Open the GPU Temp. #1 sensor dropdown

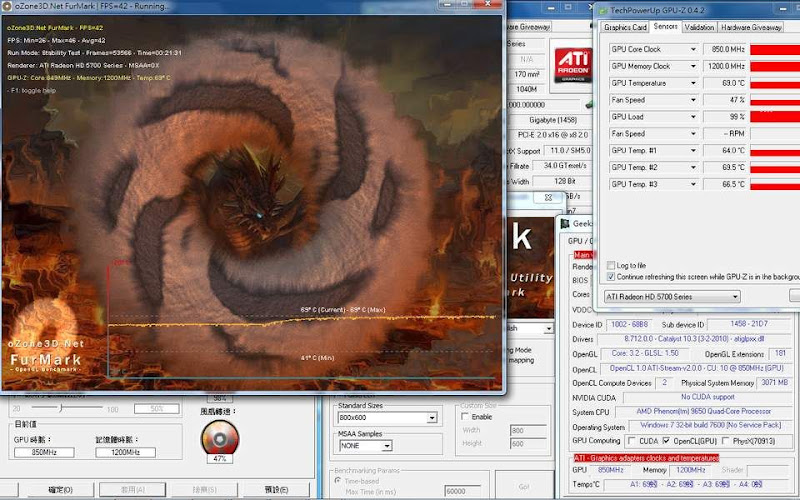693,151
